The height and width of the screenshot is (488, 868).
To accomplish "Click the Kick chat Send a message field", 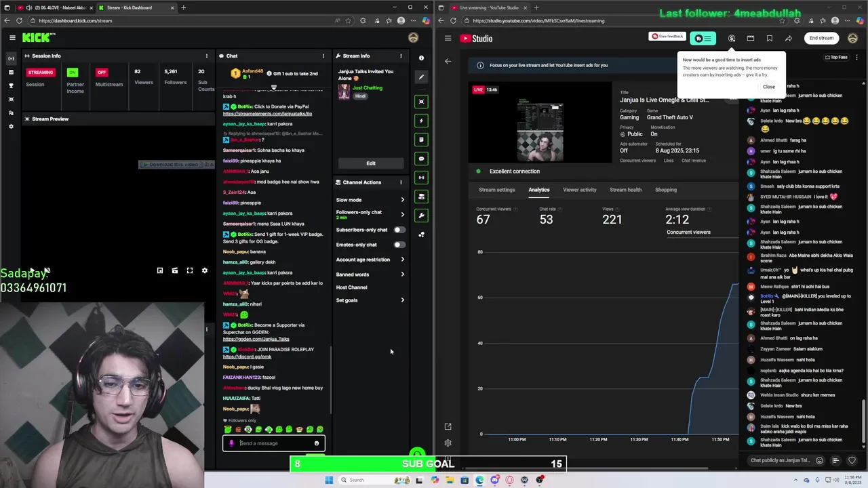I will pyautogui.click(x=274, y=443).
